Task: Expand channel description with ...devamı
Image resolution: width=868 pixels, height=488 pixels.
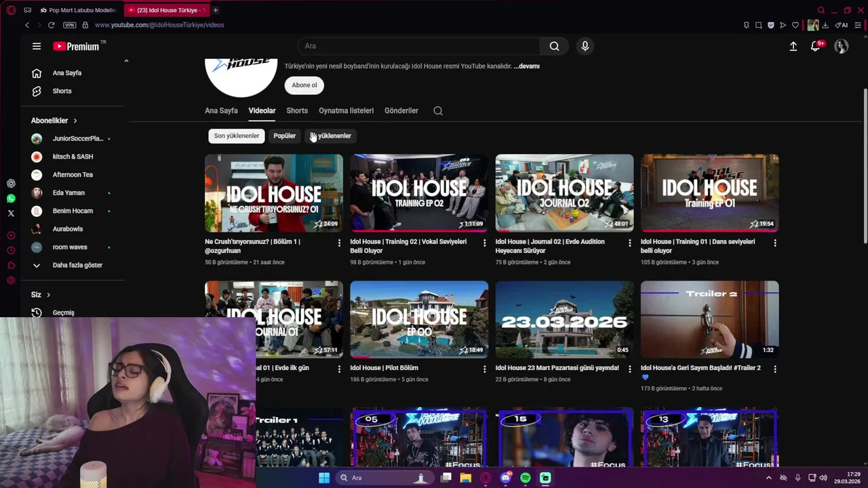Action: click(526, 66)
